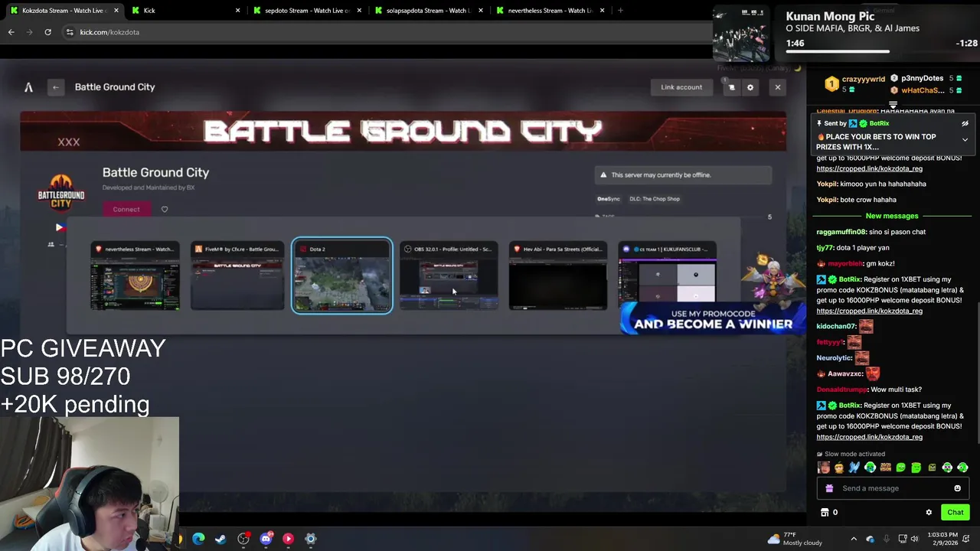Open OBS Studio from the taskbar
This screenshot has height=551, width=980.
coord(243,539)
